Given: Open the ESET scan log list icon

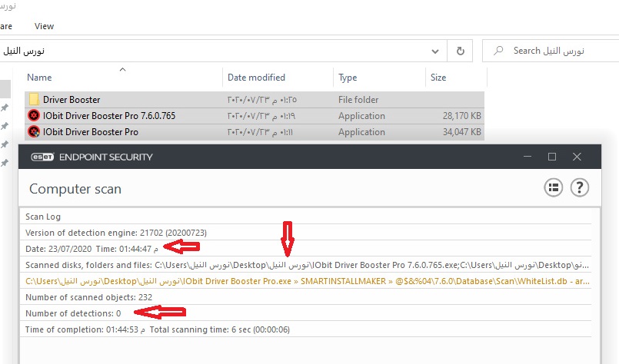Looking at the screenshot, I should (553, 187).
